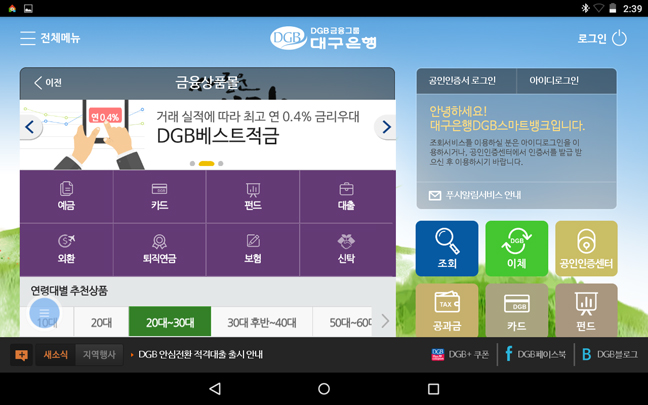This screenshot has height=405, width=648.
Task: Open 푸시알림서비스 안내 link
Action: 475,195
